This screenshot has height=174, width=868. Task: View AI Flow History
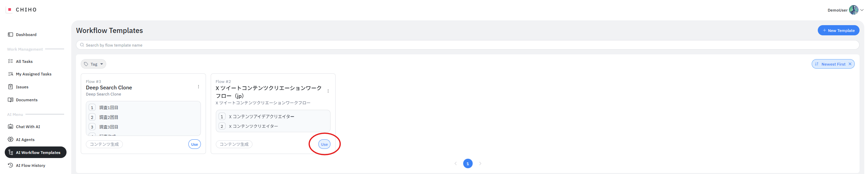point(30,166)
